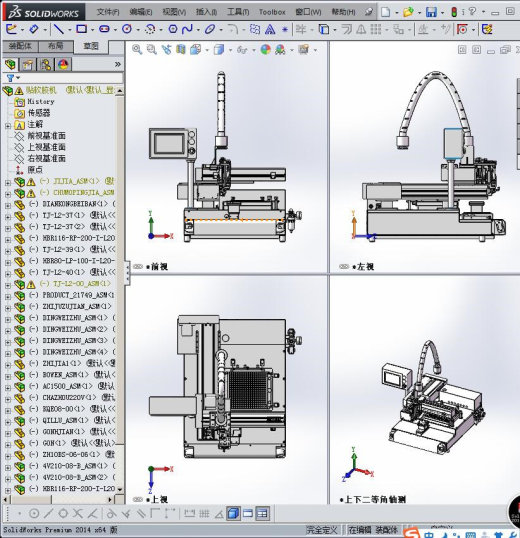Select the Spline sketch tool
520x538 pixels.
coord(187,29)
